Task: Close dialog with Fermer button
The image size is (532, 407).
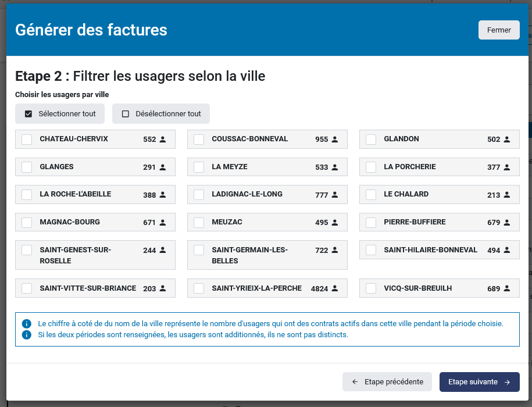Action: pyautogui.click(x=499, y=30)
